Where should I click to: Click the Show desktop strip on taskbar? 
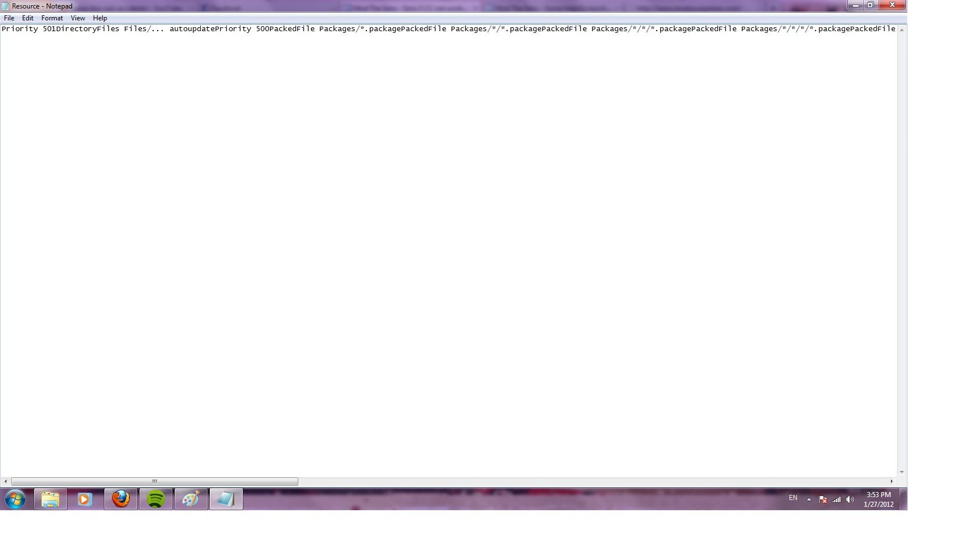tap(903, 499)
